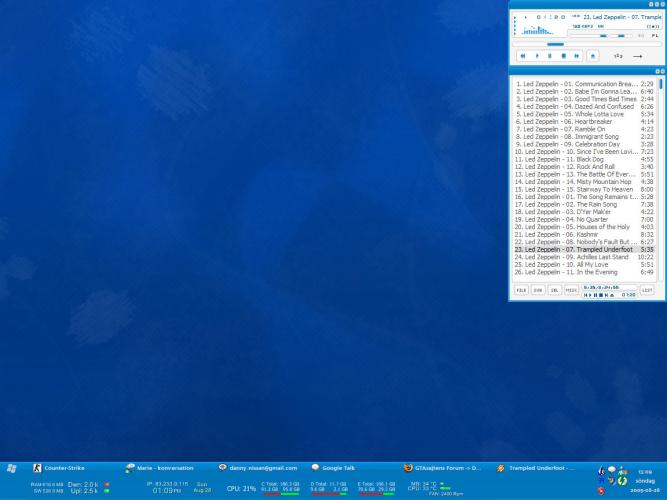
Task: Stop playback with the stop button
Action: pos(564,57)
